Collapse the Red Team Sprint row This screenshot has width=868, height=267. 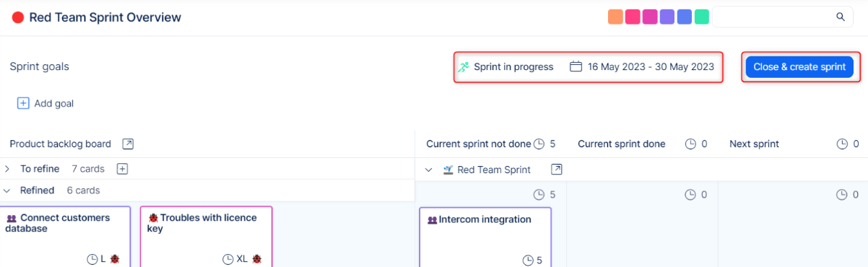pyautogui.click(x=429, y=170)
